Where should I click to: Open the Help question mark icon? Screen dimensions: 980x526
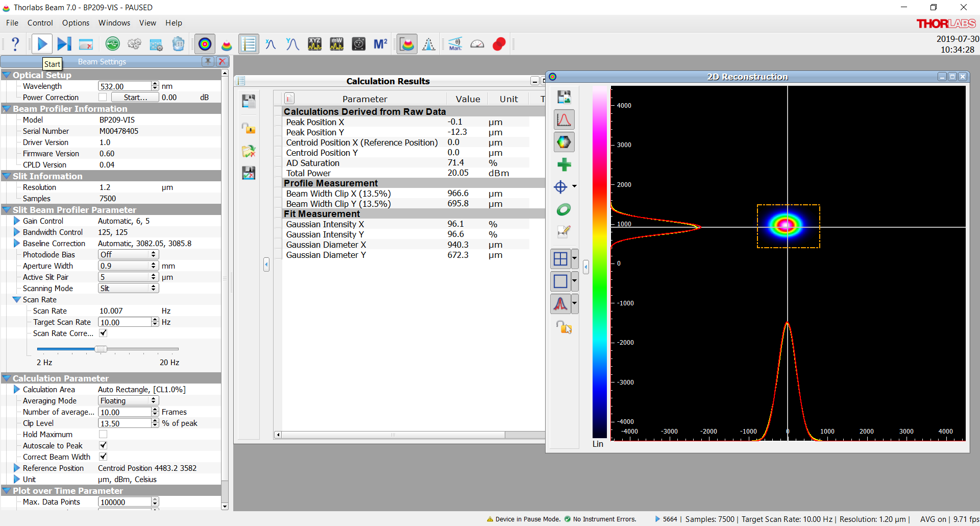click(15, 44)
